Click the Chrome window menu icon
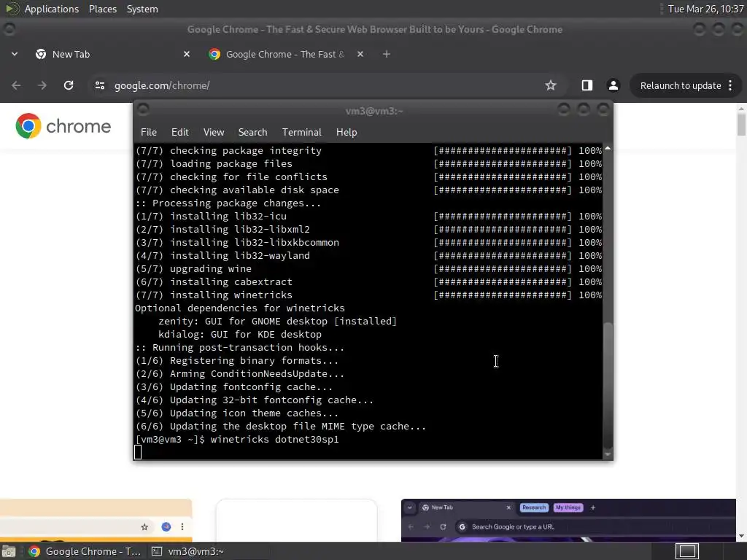Screen dimensions: 747x560 [x=9, y=29]
